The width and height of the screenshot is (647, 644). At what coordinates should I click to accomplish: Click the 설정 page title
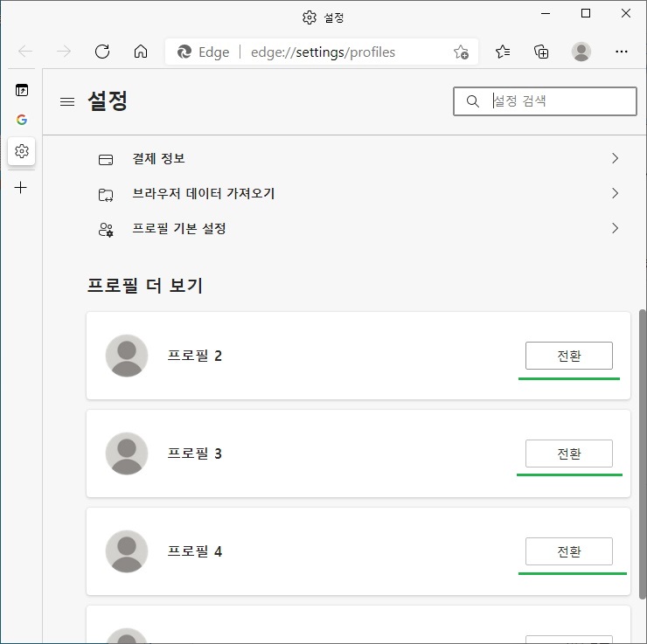pyautogui.click(x=108, y=101)
